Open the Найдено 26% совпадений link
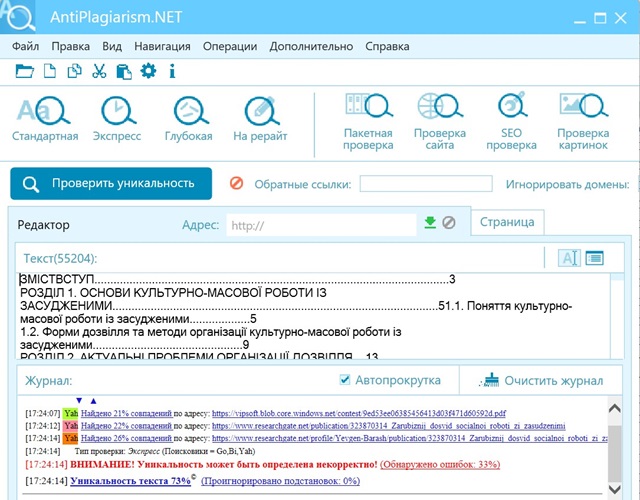Viewport: 640px width, 500px height. pyautogui.click(x=127, y=438)
